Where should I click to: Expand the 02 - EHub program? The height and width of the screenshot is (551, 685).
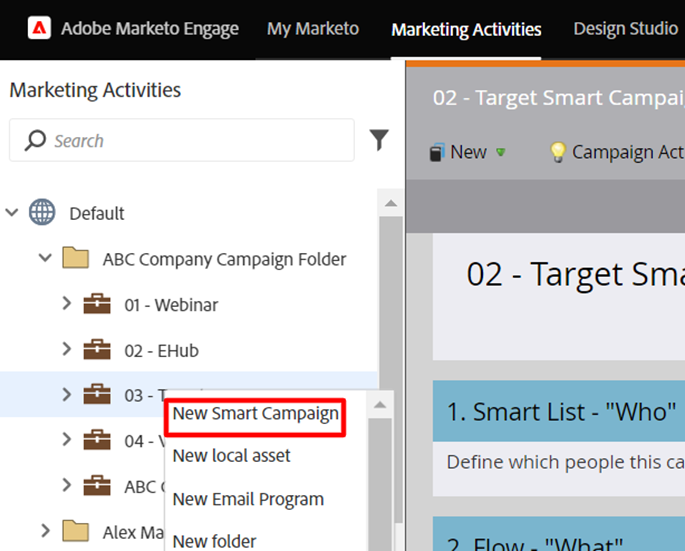tap(66, 349)
